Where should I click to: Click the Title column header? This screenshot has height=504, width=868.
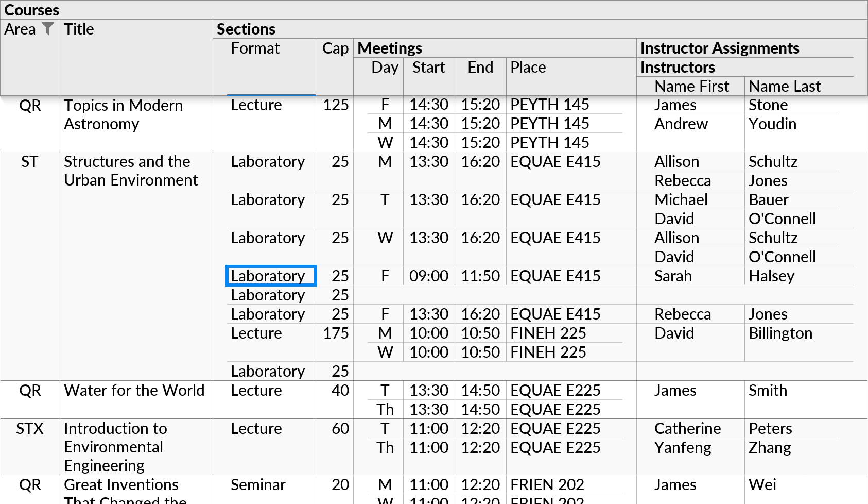tap(79, 29)
